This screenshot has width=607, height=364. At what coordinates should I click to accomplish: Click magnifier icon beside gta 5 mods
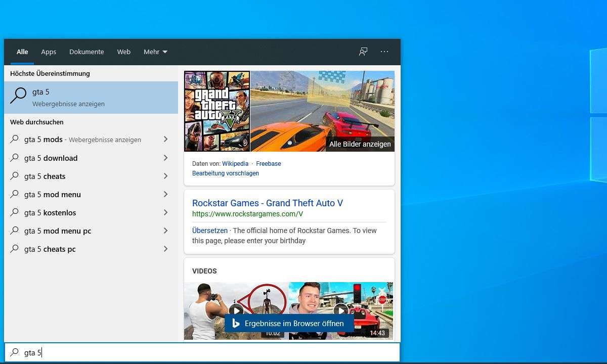tap(15, 140)
